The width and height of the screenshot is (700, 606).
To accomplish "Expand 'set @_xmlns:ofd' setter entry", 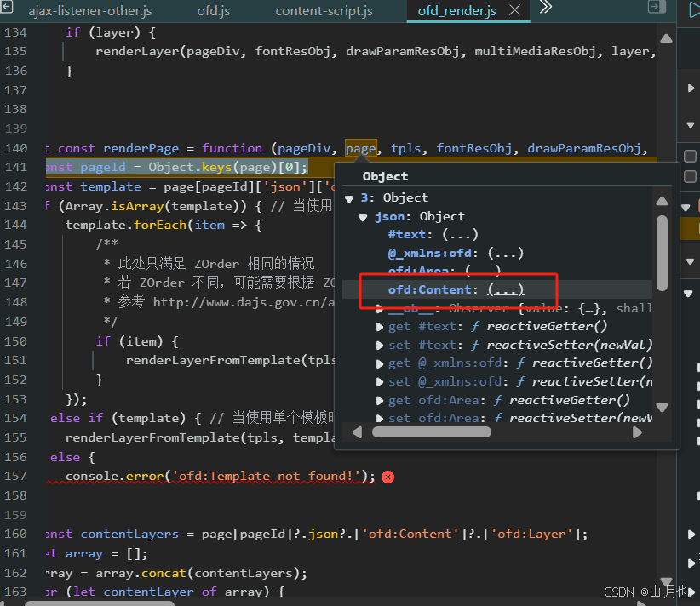I will [380, 382].
